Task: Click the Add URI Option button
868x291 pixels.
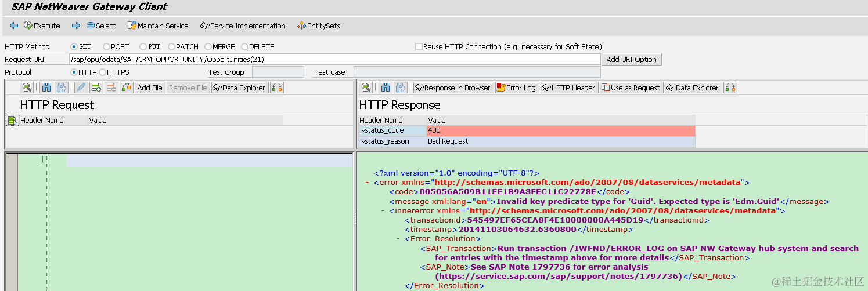Action: tap(632, 59)
